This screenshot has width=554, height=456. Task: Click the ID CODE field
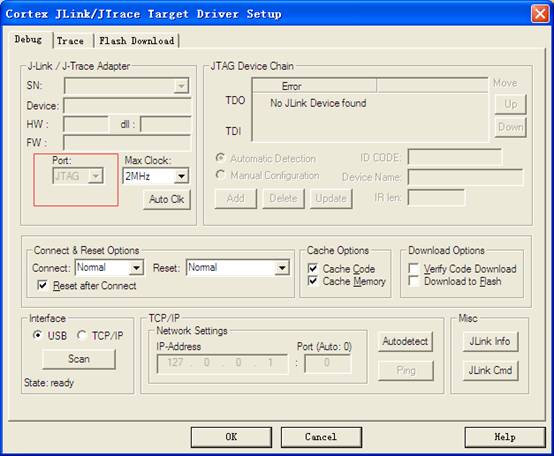coord(455,157)
